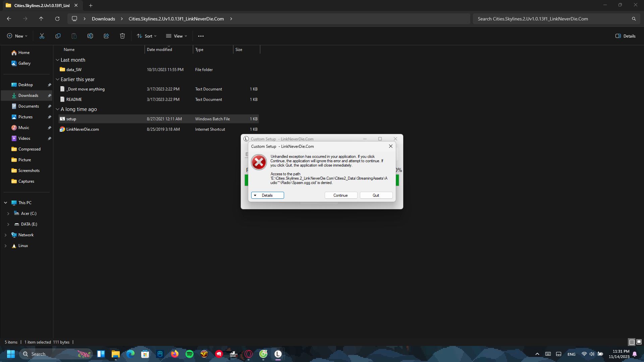
Task: Click the Firefox icon in taskbar
Action: tap(174, 354)
